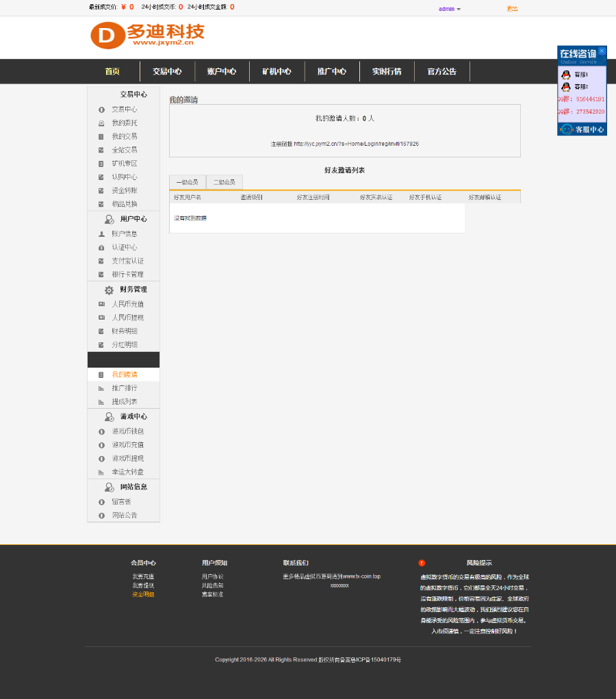
Task: Click the registration invite link URL
Action: (x=357, y=144)
